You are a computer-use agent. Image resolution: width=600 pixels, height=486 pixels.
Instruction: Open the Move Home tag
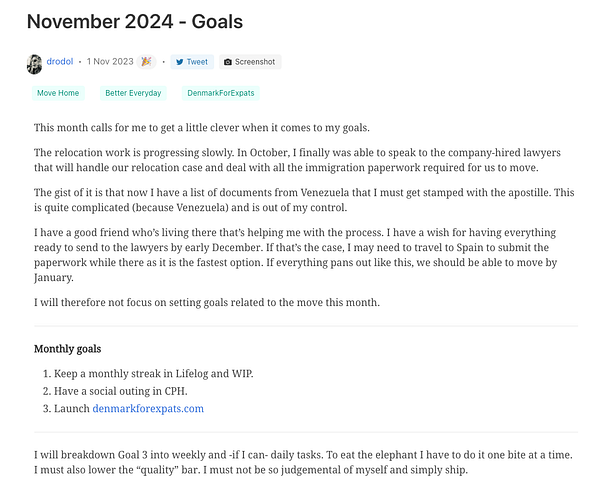click(58, 93)
